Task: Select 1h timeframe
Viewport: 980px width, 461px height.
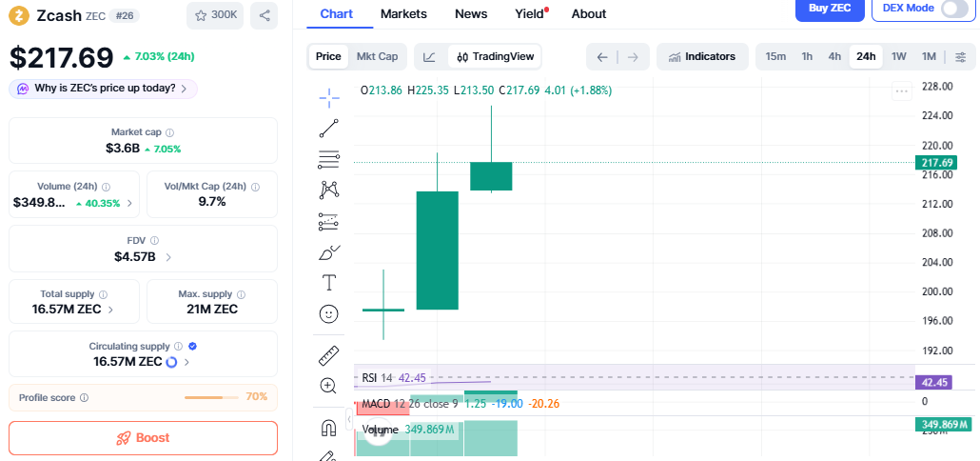Action: [x=807, y=57]
